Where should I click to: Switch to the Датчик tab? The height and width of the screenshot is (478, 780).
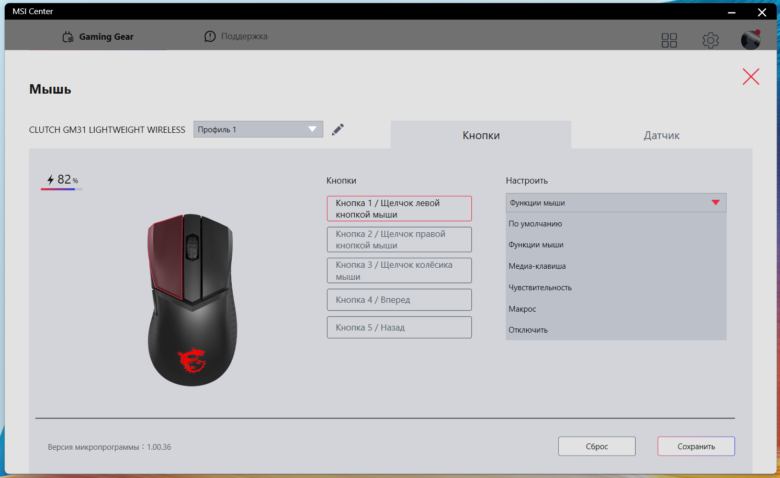coord(661,135)
